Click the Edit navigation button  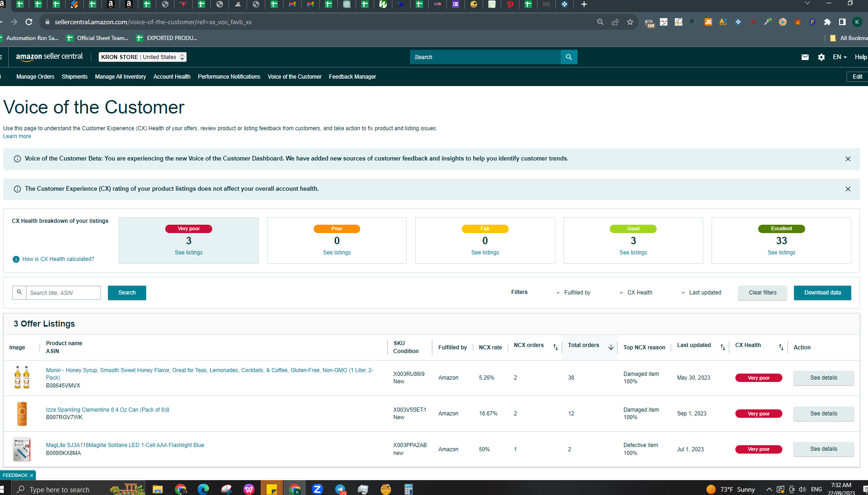point(857,77)
